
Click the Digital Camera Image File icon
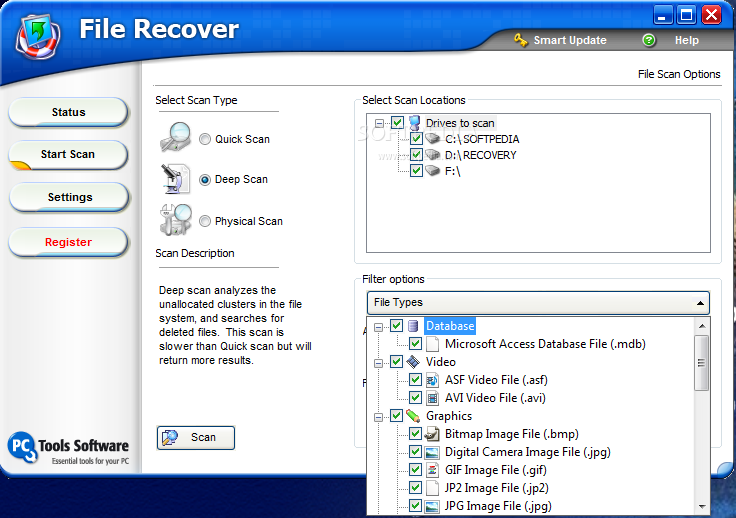coord(432,452)
